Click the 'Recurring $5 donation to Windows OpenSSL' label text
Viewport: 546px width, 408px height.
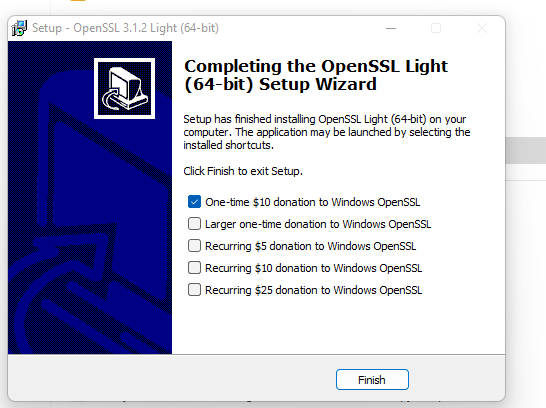point(311,246)
